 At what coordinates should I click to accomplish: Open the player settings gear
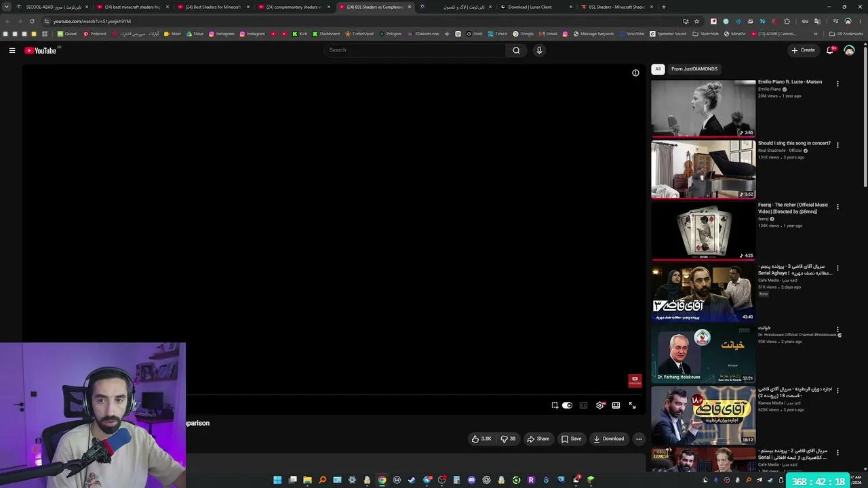point(600,405)
